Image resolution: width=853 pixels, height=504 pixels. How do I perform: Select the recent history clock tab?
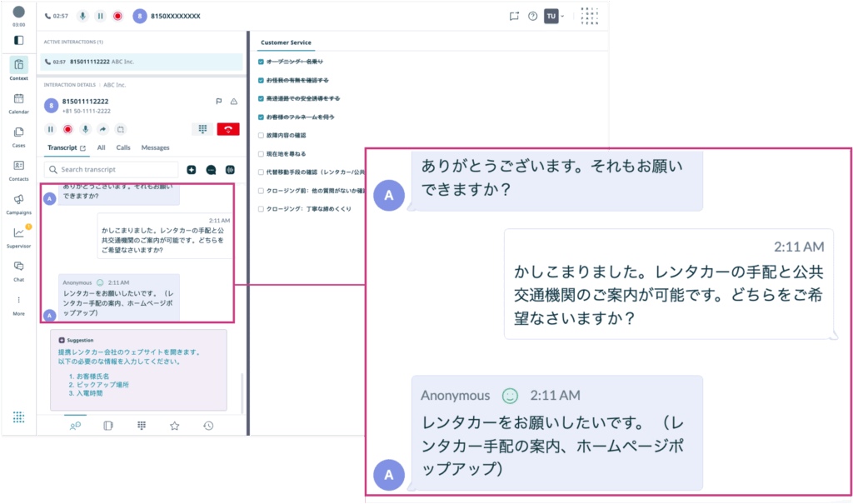tap(208, 426)
